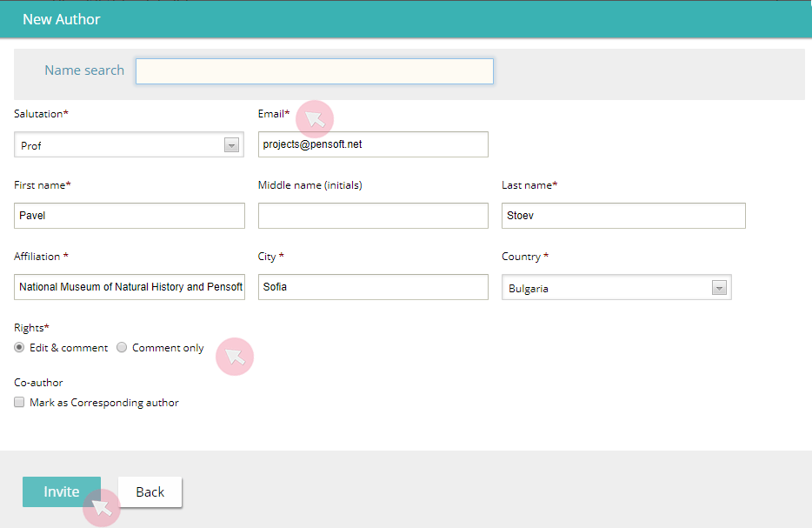Viewport: 812px width, 528px height.
Task: Choose the Comment only radio option
Action: pos(122,348)
